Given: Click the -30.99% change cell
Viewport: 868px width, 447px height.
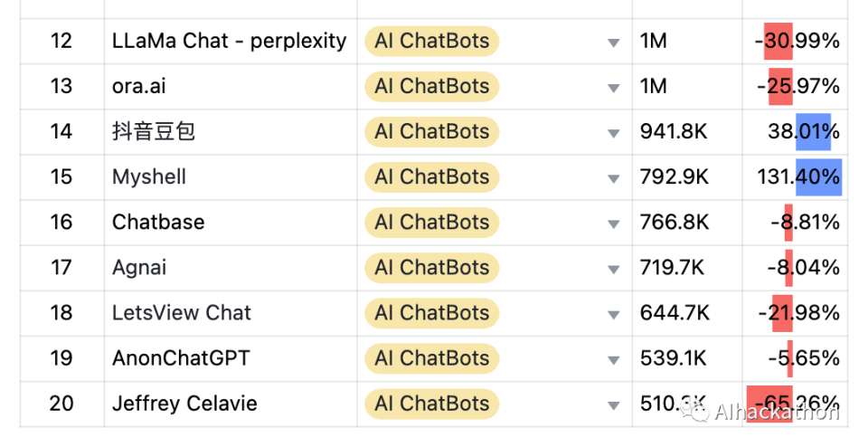Looking at the screenshot, I should (x=797, y=42).
